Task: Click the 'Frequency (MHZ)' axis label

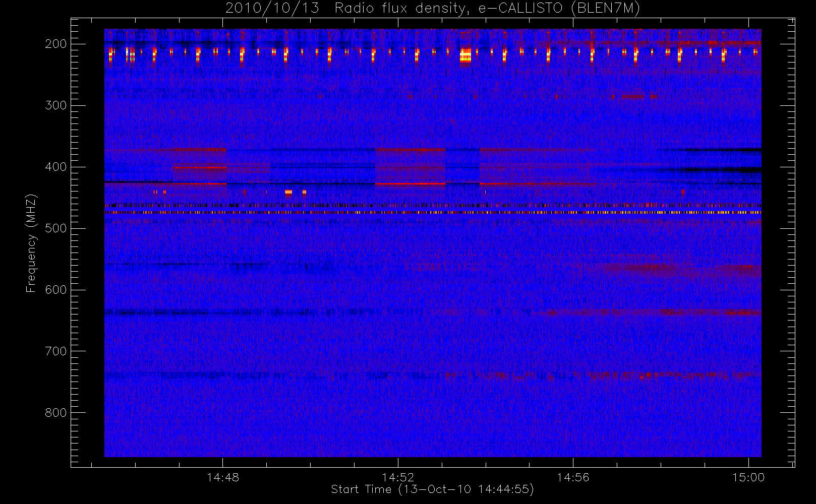Action: 31,243
